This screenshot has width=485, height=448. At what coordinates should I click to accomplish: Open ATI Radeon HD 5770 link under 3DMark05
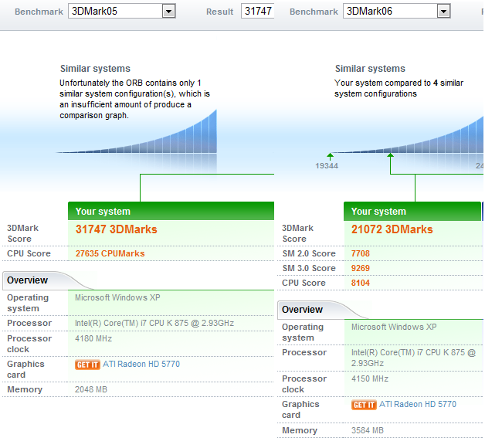(x=141, y=365)
